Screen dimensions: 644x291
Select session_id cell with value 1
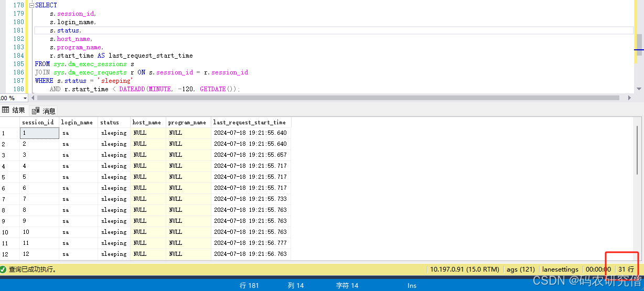(x=39, y=133)
